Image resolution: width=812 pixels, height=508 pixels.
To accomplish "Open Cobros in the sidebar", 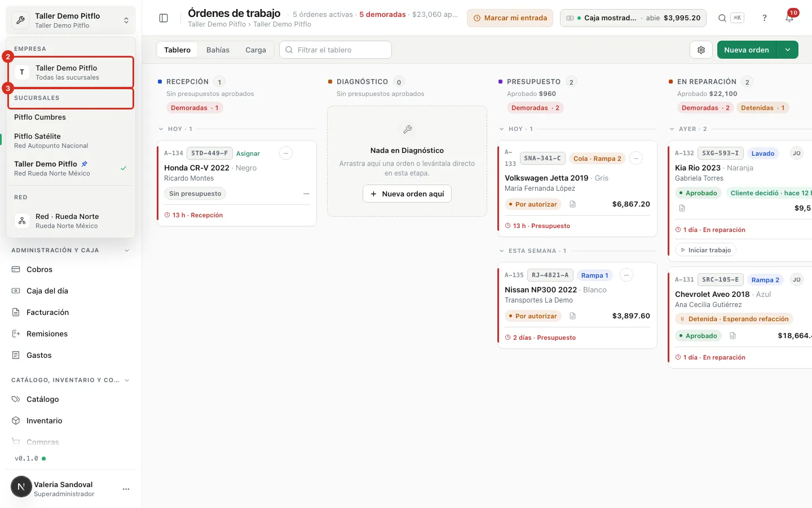I will click(x=70, y=269).
